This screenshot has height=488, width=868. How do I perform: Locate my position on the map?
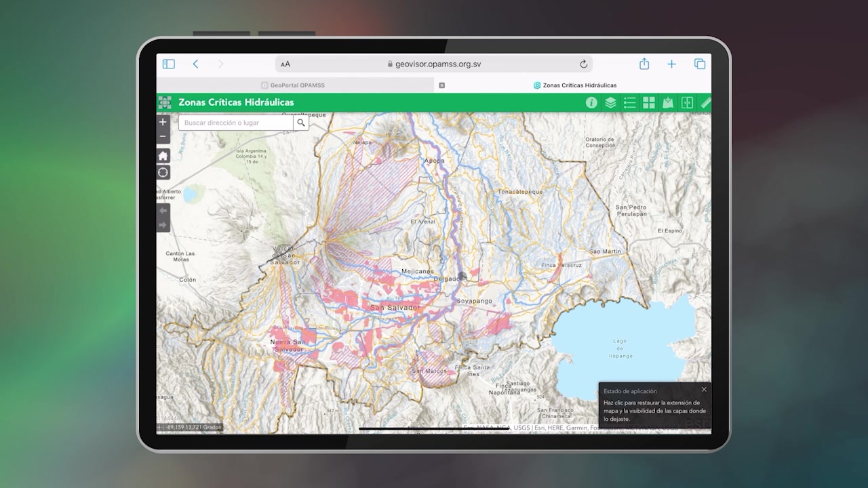[x=163, y=172]
